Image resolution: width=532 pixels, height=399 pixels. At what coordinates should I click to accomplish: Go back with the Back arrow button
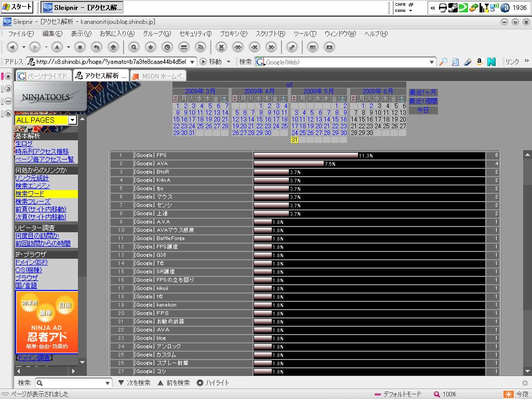pos(12,47)
